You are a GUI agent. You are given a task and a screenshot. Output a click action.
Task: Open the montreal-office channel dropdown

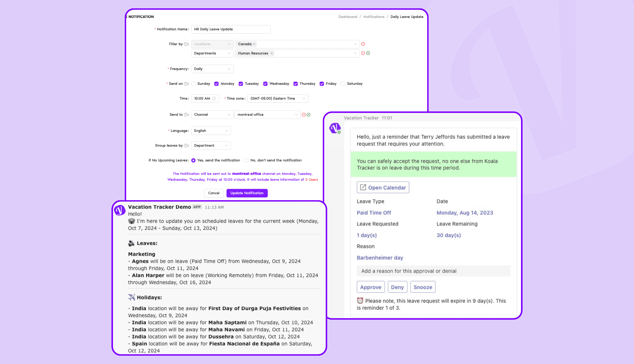pos(267,115)
